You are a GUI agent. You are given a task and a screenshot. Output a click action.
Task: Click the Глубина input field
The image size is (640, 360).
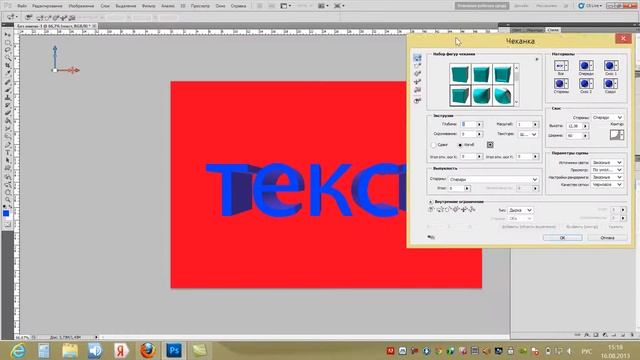[469, 124]
